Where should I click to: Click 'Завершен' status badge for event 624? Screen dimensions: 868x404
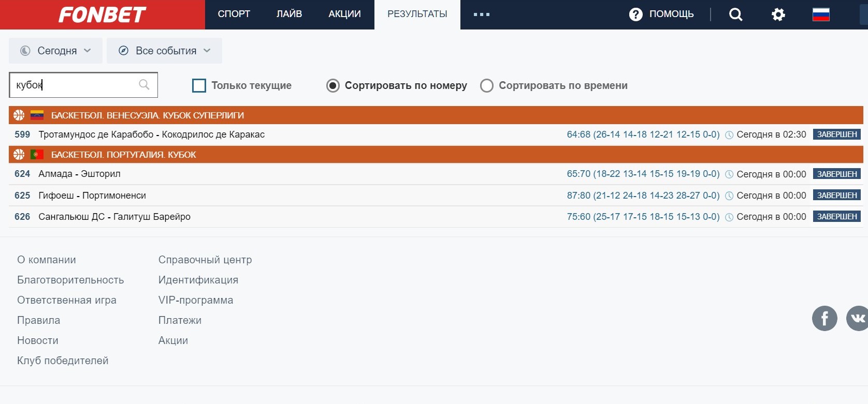(837, 174)
